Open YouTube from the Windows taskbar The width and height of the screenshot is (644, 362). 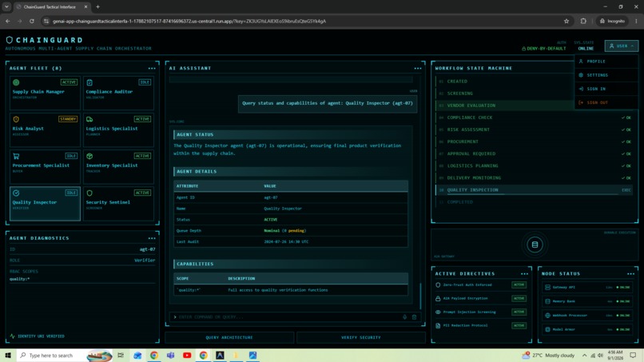pyautogui.click(x=187, y=355)
